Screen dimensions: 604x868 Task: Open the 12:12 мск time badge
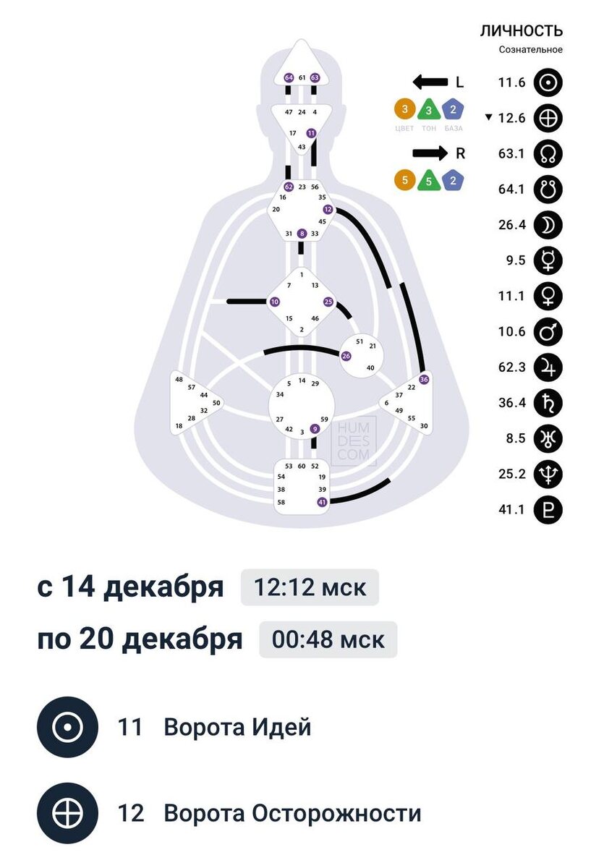pyautogui.click(x=310, y=587)
